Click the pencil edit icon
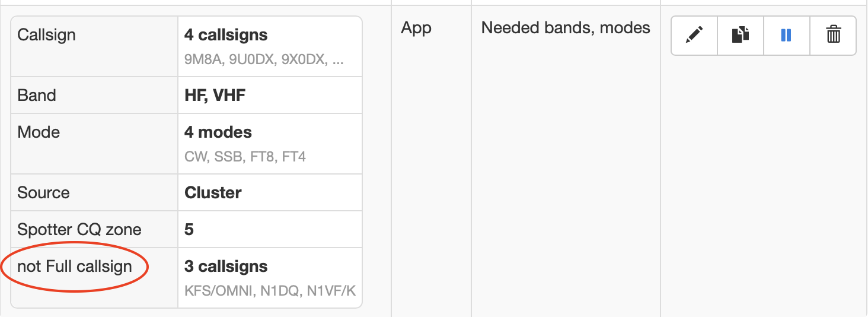 point(694,36)
